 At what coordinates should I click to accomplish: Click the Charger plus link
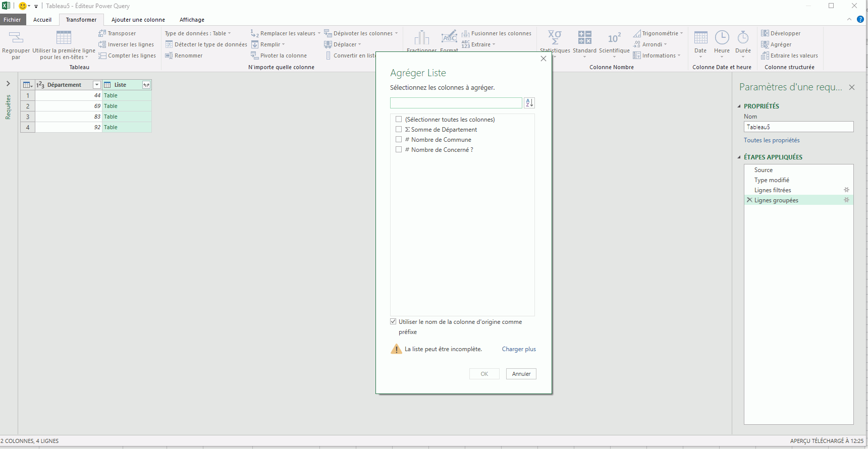[x=518, y=349]
